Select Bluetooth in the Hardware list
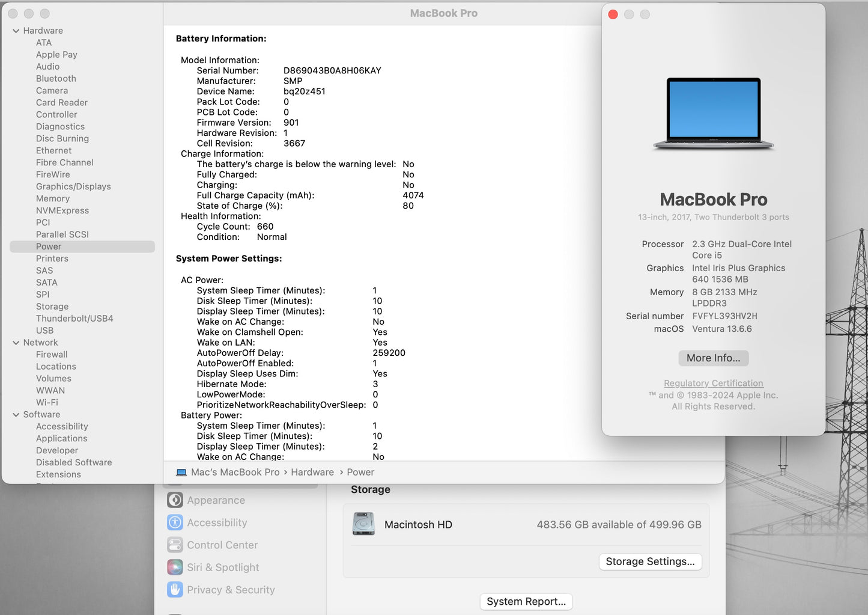This screenshot has width=868, height=615. (56, 78)
